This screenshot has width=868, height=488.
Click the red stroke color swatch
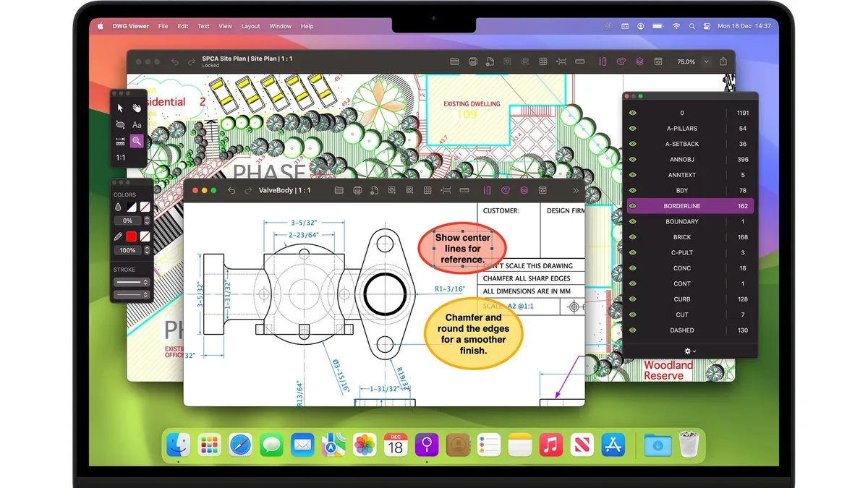132,236
